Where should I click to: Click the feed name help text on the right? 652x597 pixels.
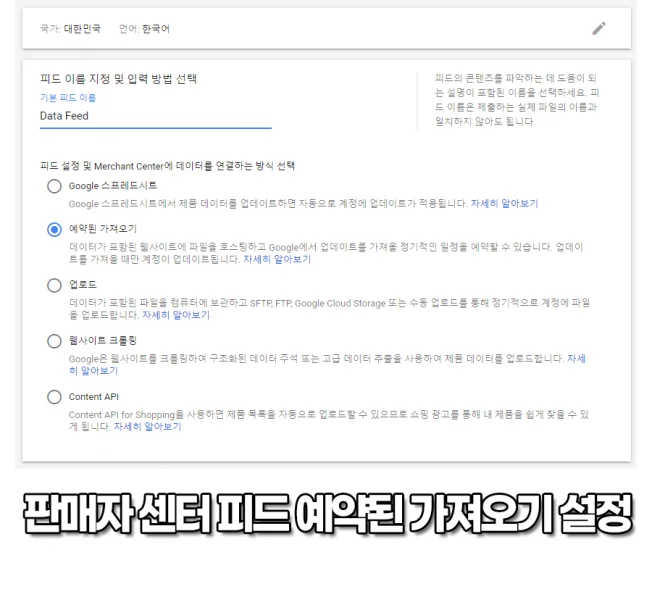517,100
